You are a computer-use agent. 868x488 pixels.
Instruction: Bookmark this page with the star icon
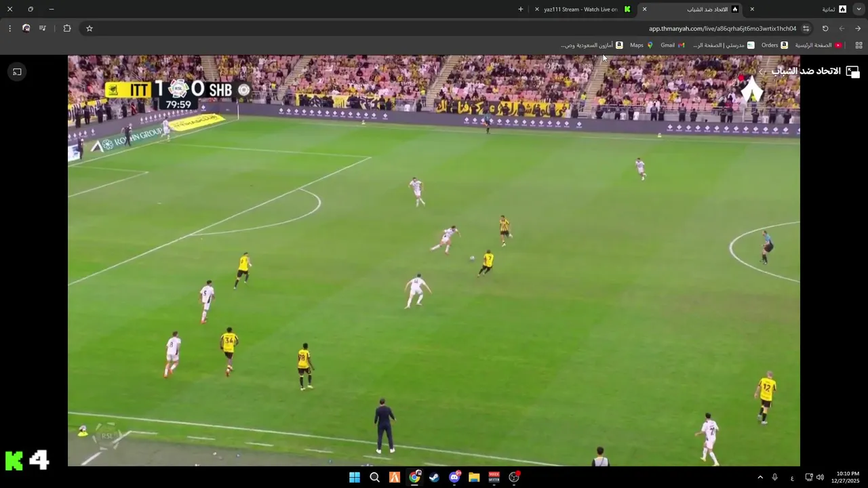point(89,28)
